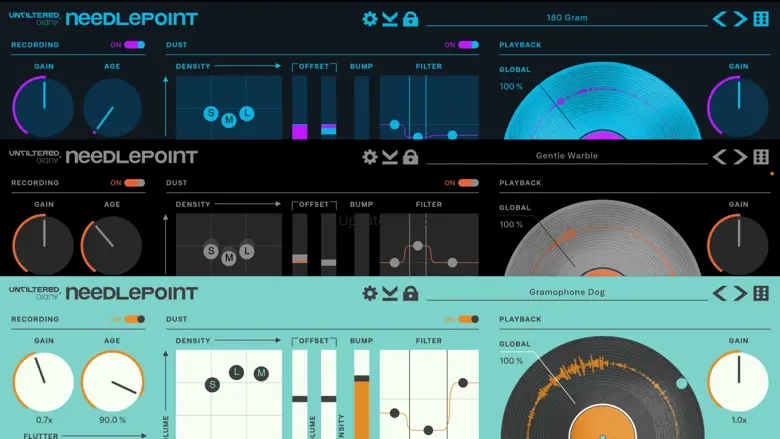The image size is (780, 439).
Task: Click Age knob in blue panel
Action: click(112, 107)
